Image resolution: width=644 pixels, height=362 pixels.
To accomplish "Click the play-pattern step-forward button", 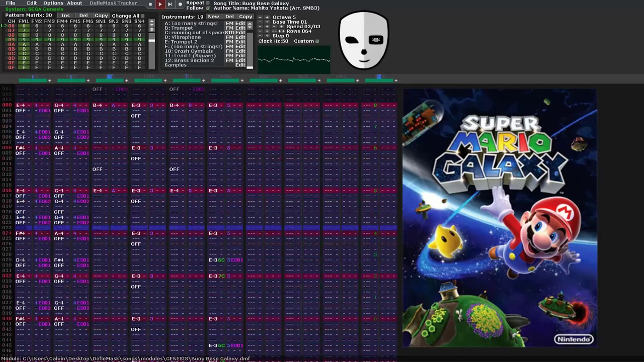I will [170, 4].
